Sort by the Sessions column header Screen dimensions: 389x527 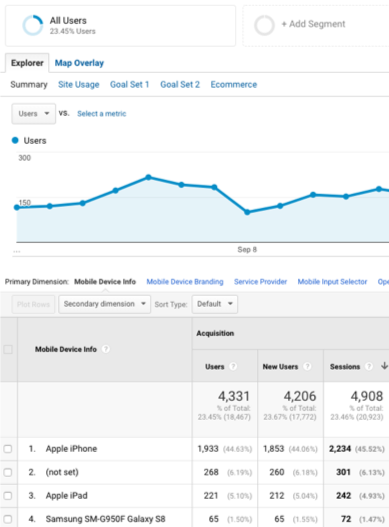tap(345, 366)
